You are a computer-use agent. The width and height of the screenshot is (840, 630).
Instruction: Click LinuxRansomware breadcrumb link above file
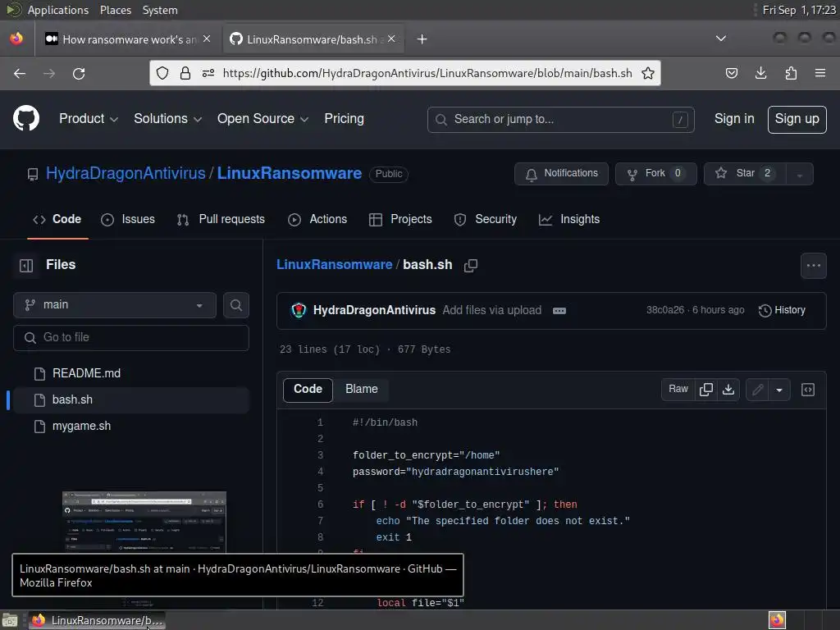tap(335, 265)
